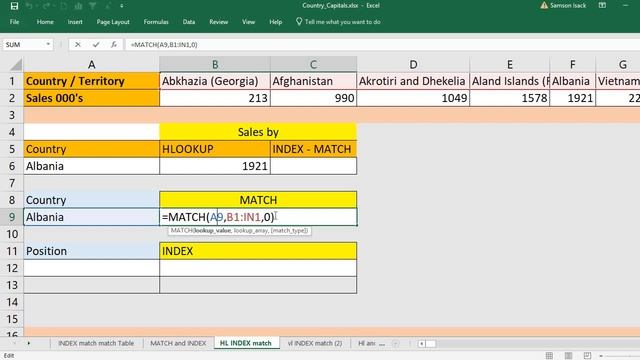The image size is (640, 360).
Task: Select column B header
Action: point(215,64)
